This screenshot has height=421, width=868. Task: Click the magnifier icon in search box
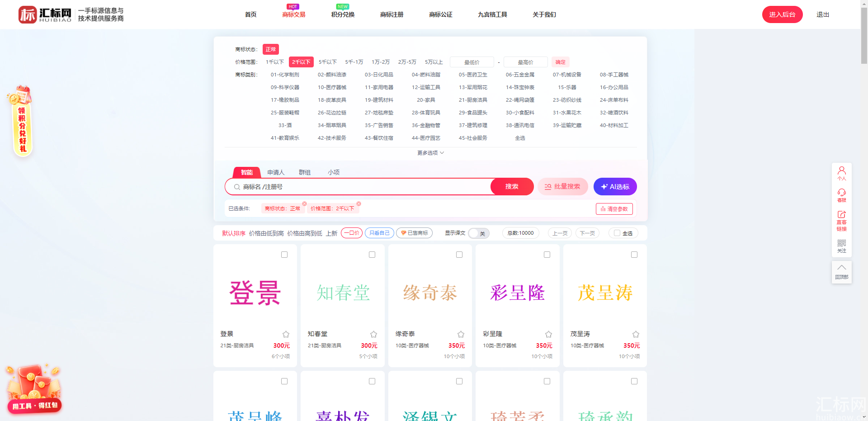[237, 187]
